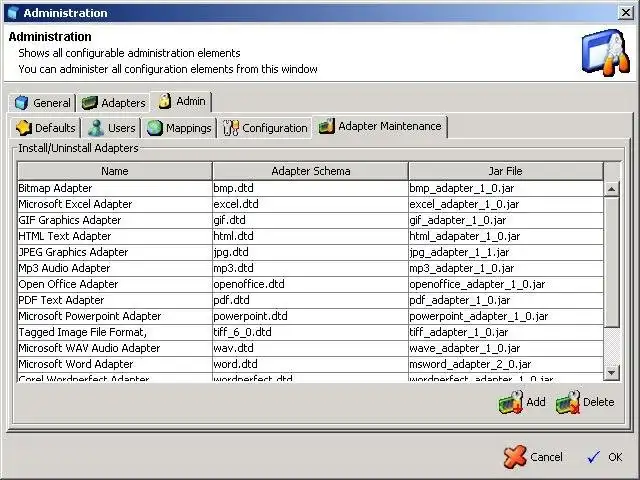Show the Mappings sub-tab

[179, 128]
